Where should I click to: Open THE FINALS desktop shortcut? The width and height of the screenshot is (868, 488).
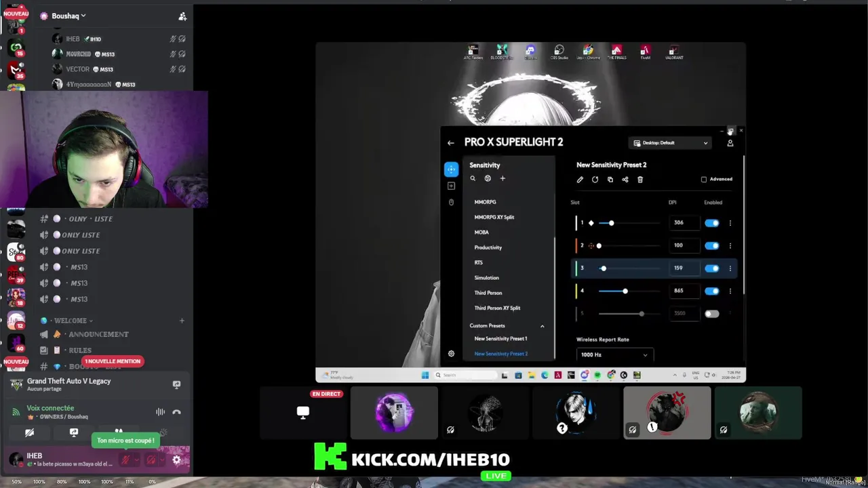tap(616, 52)
